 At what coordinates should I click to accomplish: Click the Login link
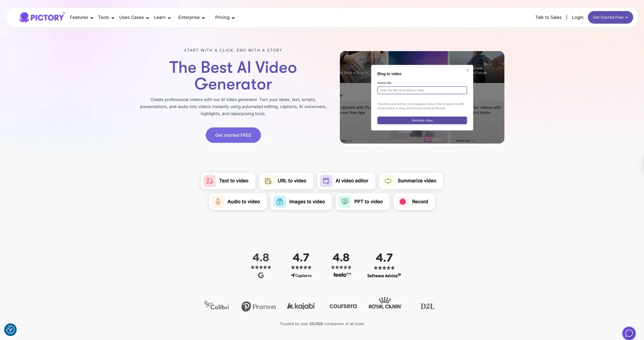577,17
